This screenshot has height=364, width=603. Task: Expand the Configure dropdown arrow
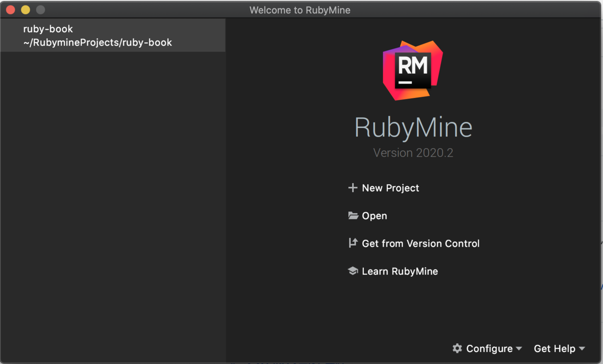click(x=519, y=348)
